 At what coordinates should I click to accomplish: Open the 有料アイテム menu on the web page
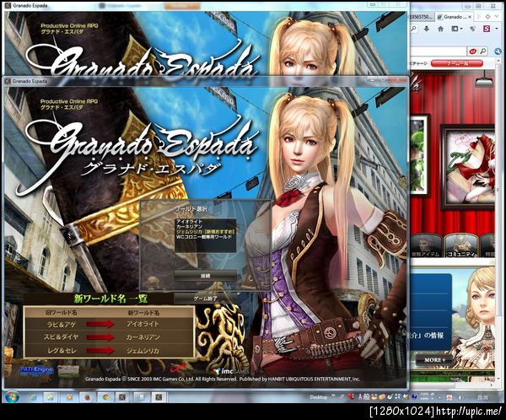[425, 246]
